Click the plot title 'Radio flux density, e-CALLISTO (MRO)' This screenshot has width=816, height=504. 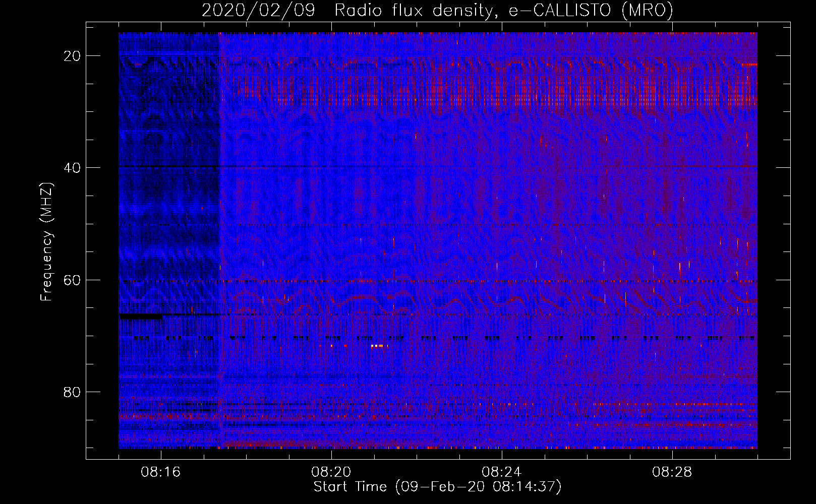pos(504,10)
